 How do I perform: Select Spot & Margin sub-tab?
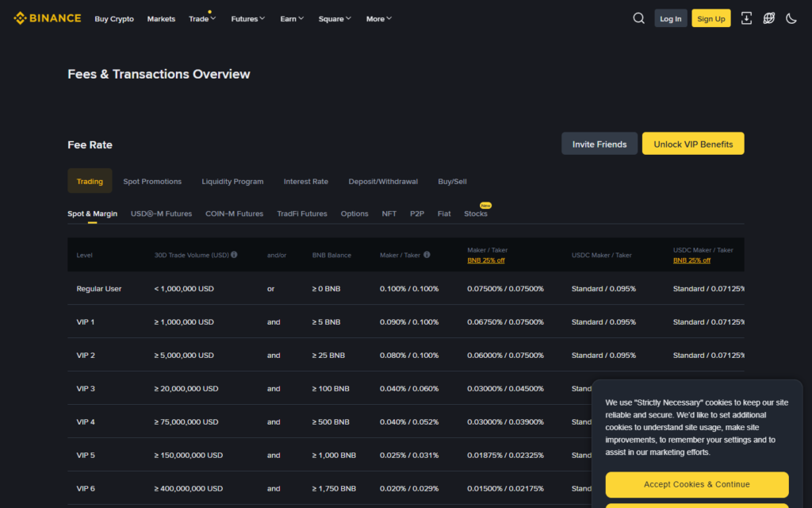coord(92,214)
